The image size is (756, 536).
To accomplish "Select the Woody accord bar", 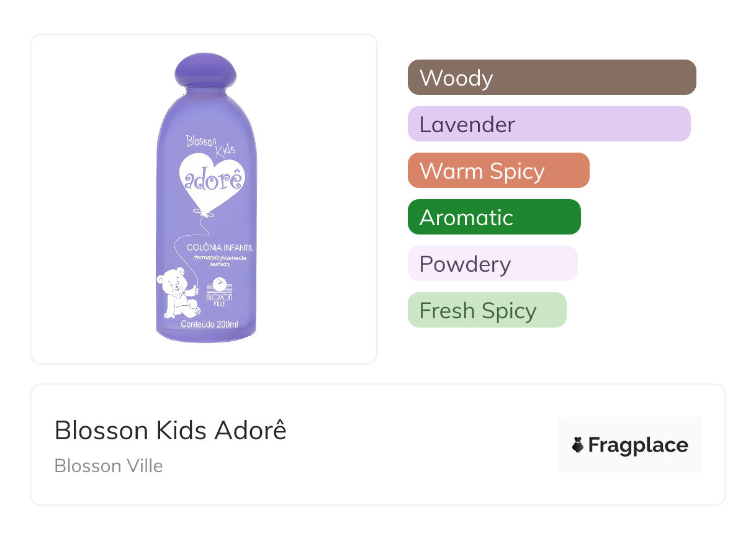I will [x=551, y=78].
